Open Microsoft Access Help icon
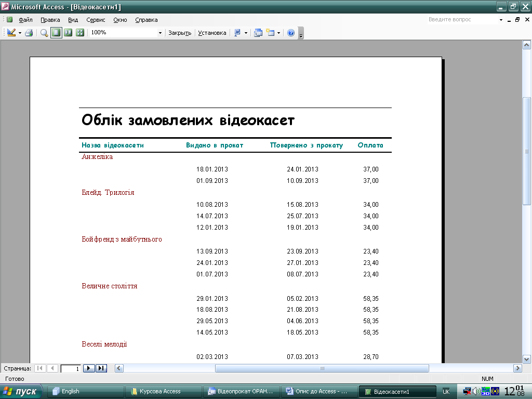Screen dimensions: 532x399 coord(291,33)
